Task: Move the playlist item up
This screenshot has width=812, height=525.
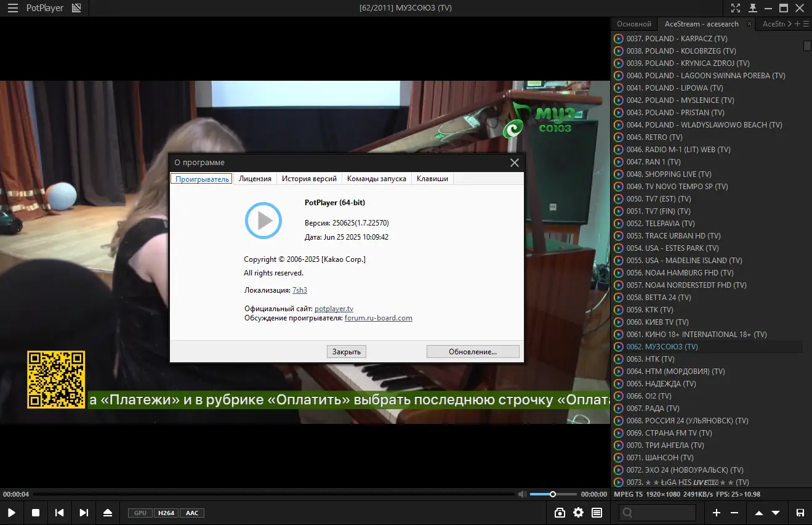Action: tap(759, 513)
